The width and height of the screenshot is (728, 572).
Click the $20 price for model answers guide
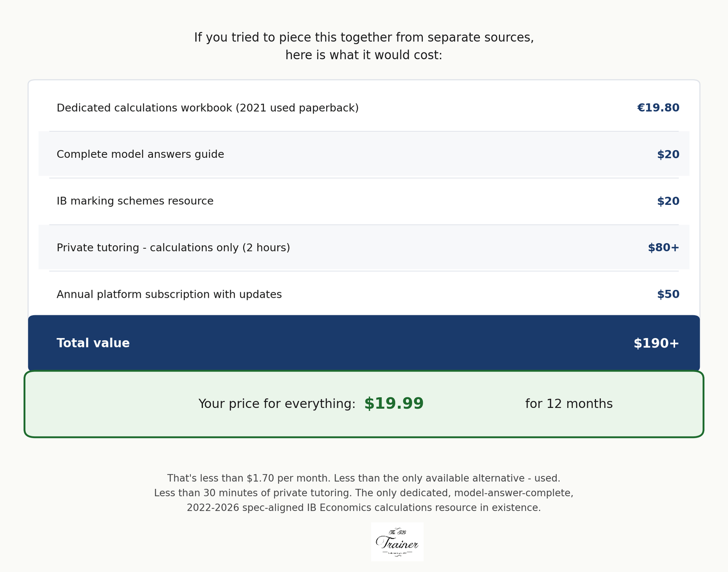(668, 154)
